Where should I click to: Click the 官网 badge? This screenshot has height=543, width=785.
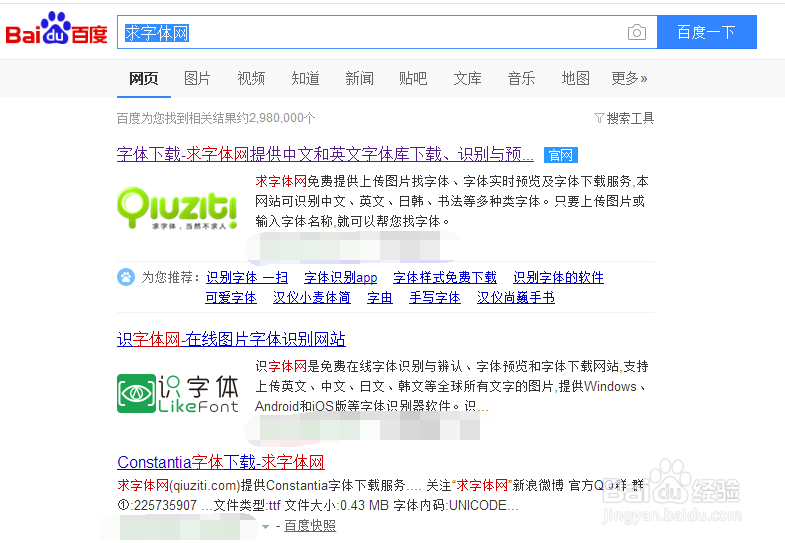pos(561,155)
